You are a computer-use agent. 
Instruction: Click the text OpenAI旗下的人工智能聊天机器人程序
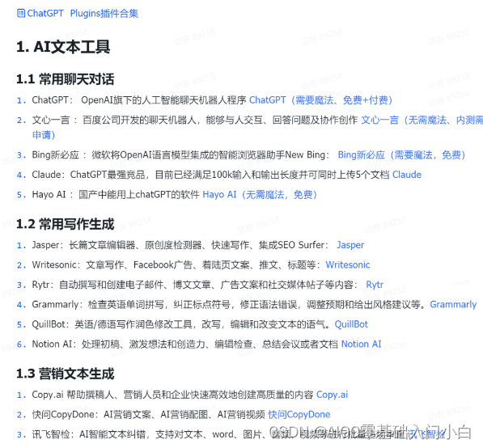point(163,100)
